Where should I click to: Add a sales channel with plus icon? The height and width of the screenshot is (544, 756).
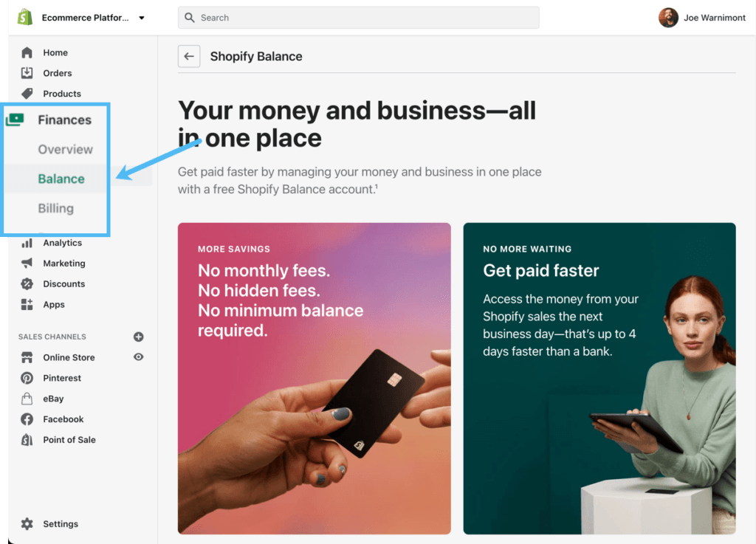click(138, 337)
